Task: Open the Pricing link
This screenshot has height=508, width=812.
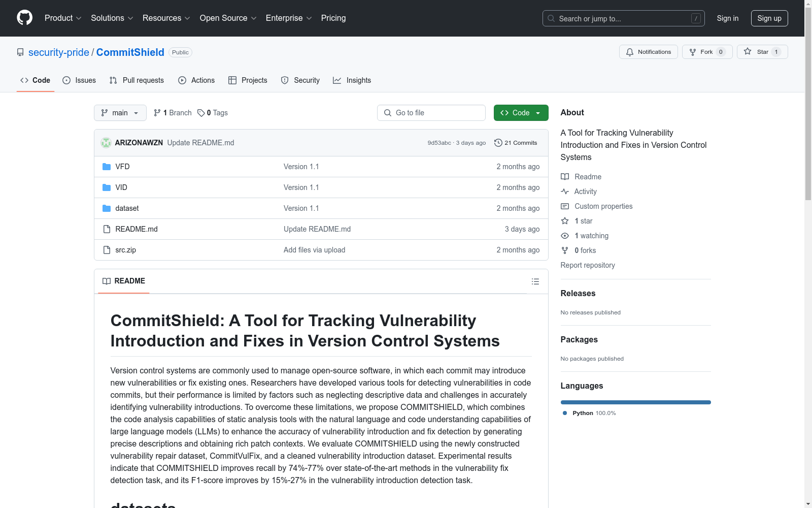Action: coord(333,18)
